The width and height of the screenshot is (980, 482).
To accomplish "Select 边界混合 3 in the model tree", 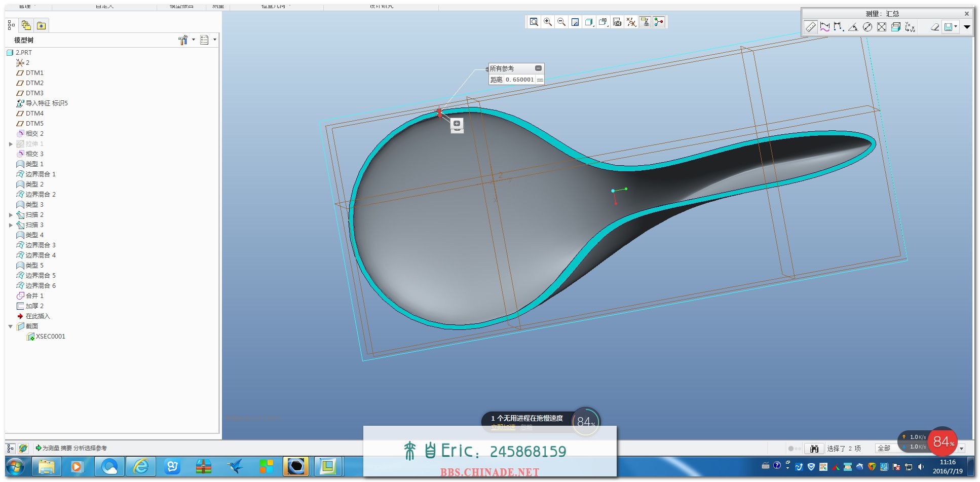I will click(41, 245).
